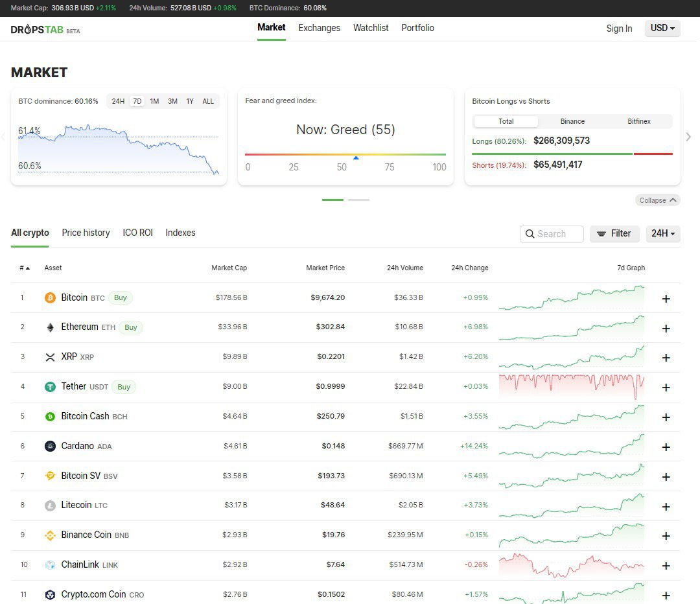This screenshot has height=604, width=700.
Task: Add Bitcoin SV using its plus icon
Action: click(666, 477)
